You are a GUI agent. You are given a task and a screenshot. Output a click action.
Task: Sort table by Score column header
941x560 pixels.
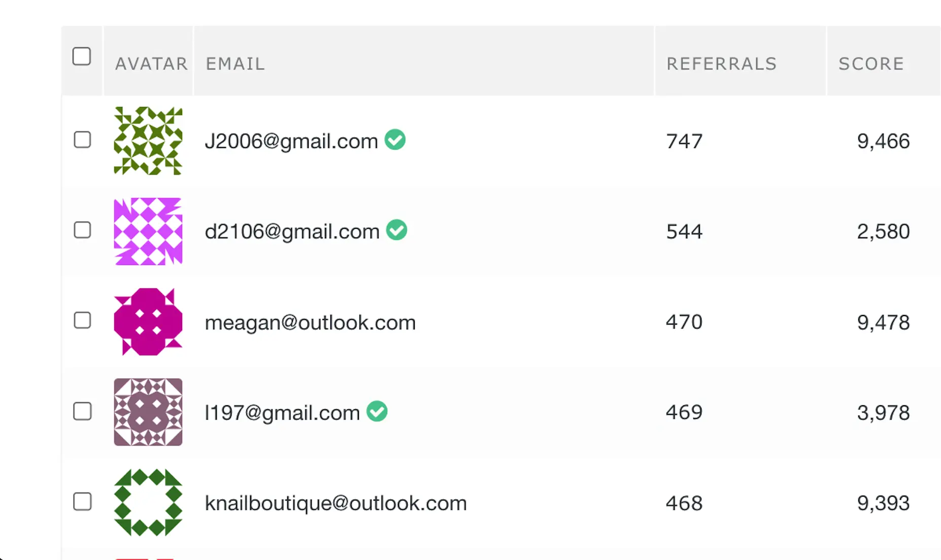coord(871,64)
